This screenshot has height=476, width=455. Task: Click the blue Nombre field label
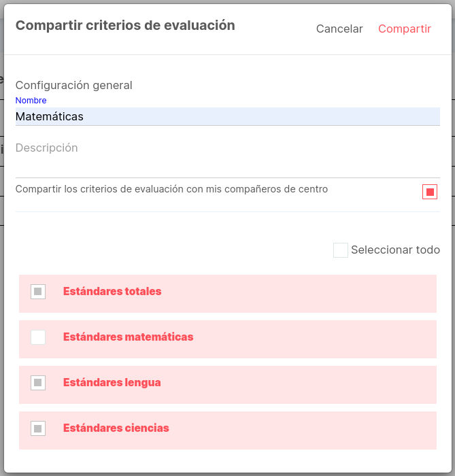point(31,101)
